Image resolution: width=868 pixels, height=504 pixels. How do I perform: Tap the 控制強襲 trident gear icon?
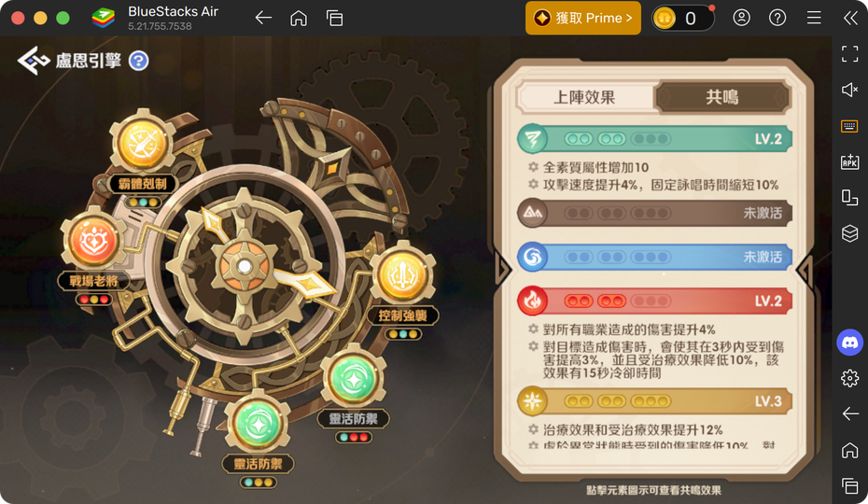[x=402, y=275]
